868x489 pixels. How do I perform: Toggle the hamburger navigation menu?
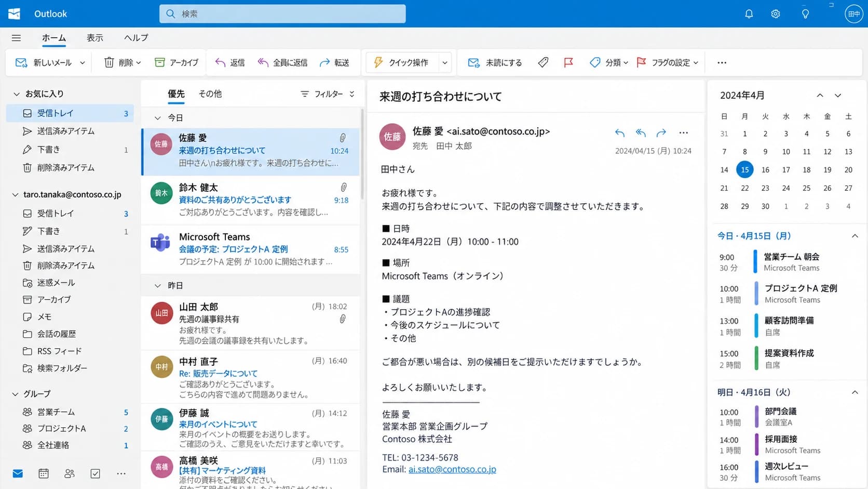(x=17, y=38)
